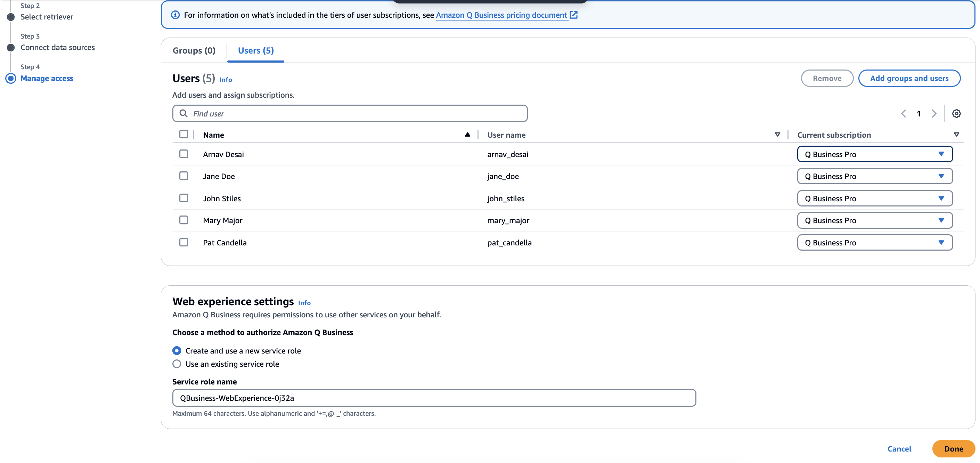Open John Stiles subscription dropdown
This screenshot has width=980, height=463.
[x=874, y=198]
